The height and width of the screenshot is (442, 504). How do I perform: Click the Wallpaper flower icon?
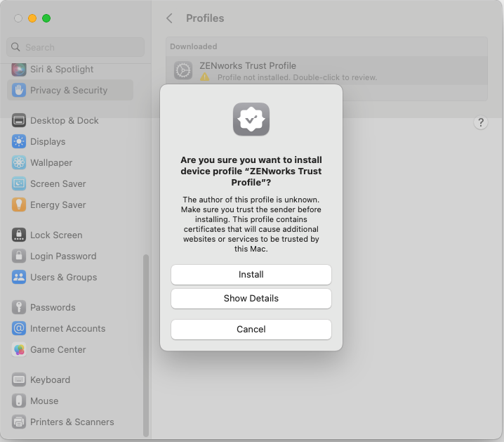[19, 163]
